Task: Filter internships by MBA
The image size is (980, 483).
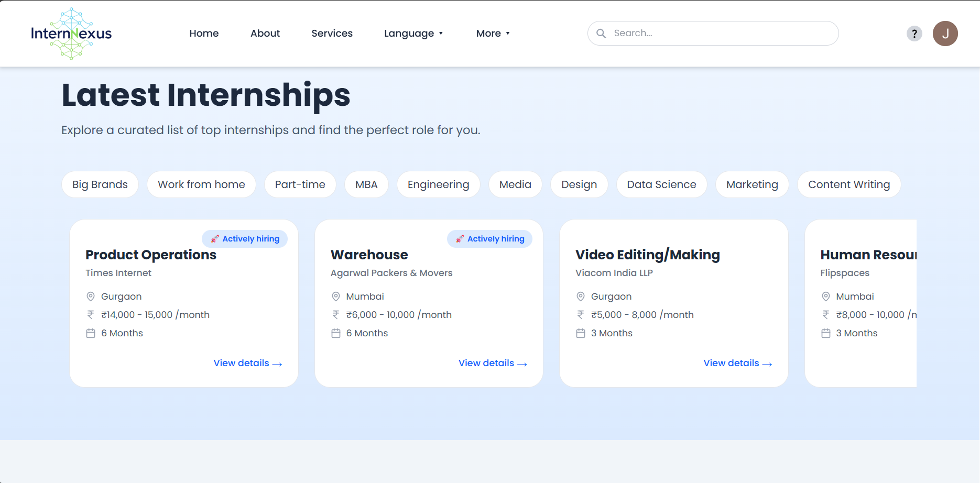Action: pos(366,184)
